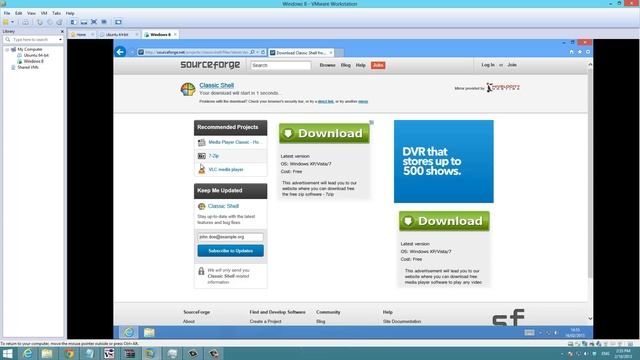The width and height of the screenshot is (640, 360).
Task: Click the Classic Shell title link
Action: coord(216,85)
